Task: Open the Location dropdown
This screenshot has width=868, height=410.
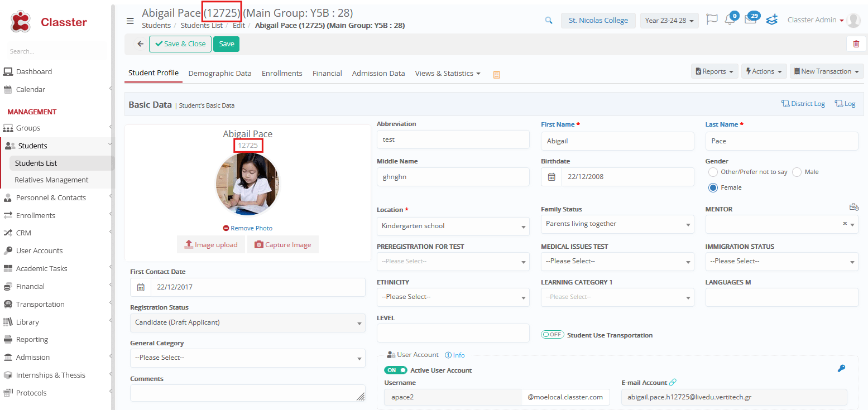Action: pos(453,226)
